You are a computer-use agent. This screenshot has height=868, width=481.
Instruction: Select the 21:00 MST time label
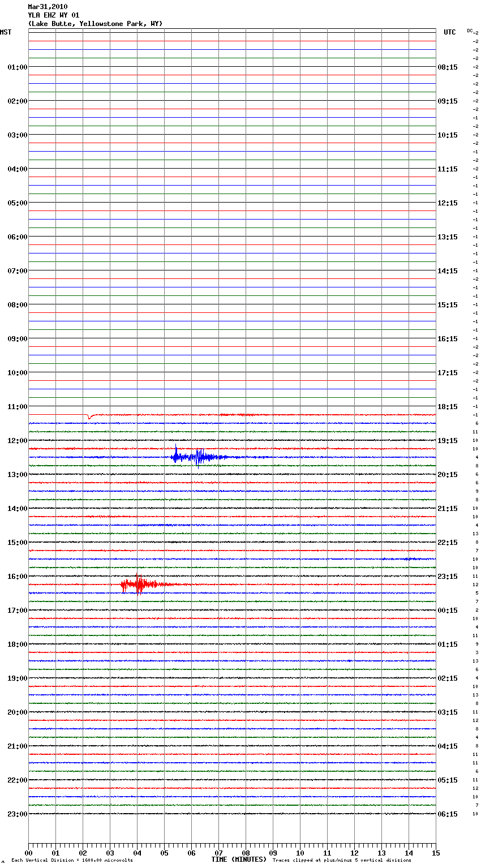point(18,746)
